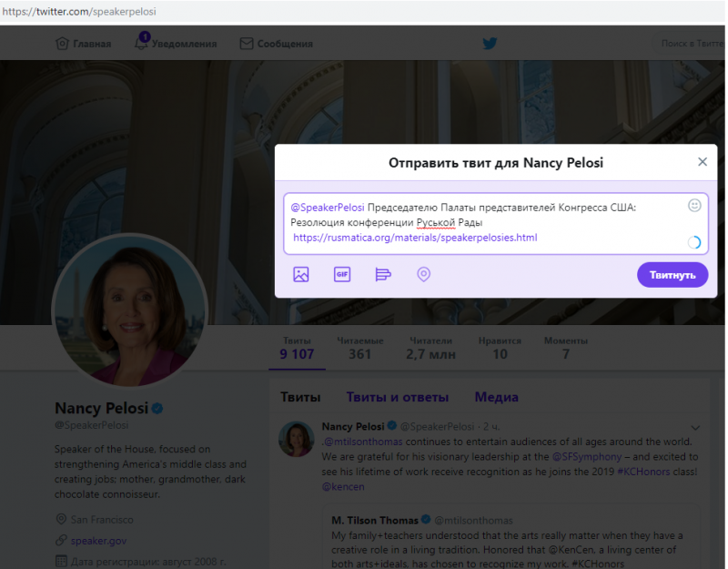
Task: Click the @mtilsonthomas handle in the quoted tweet
Action: (x=473, y=520)
